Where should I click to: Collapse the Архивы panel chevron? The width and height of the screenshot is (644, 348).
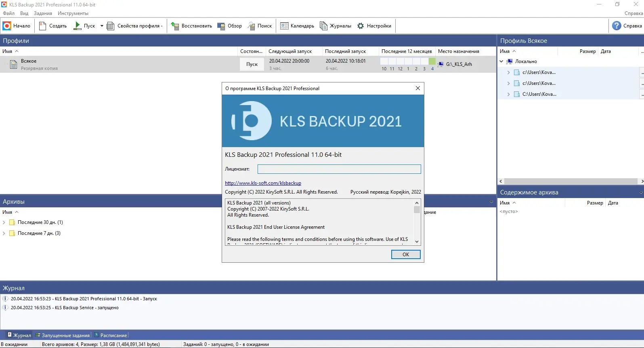coord(491,202)
